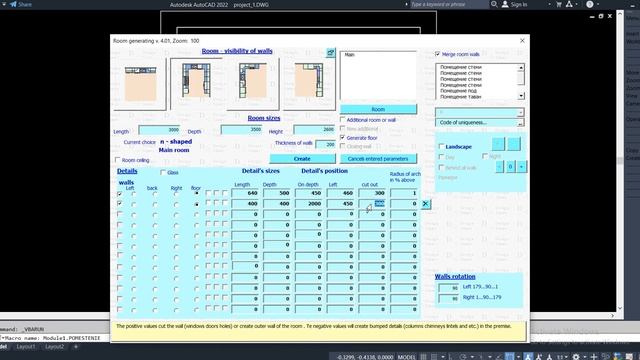Select last visible row in wall list
The width and height of the screenshot is (640, 360).
(x=460, y=97)
